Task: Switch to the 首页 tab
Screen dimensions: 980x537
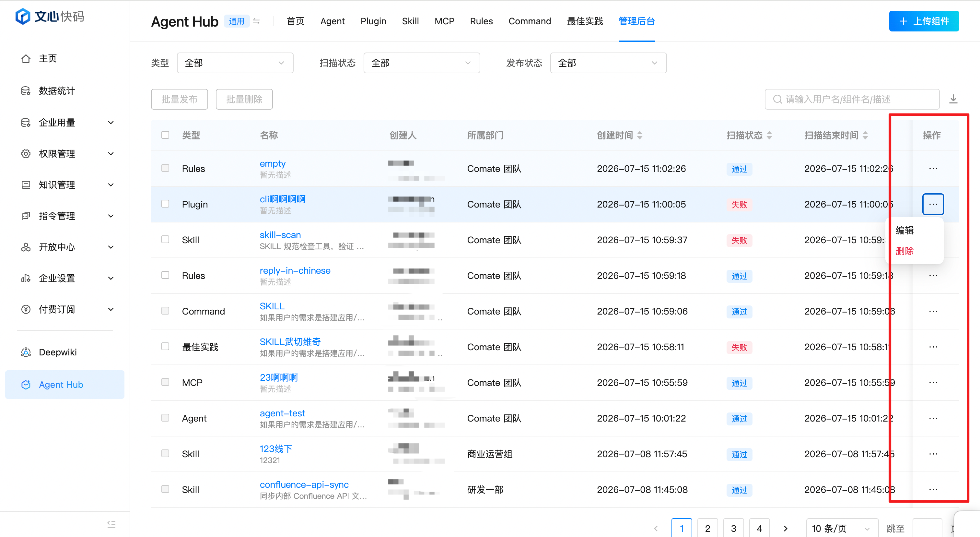Action: [x=295, y=21]
